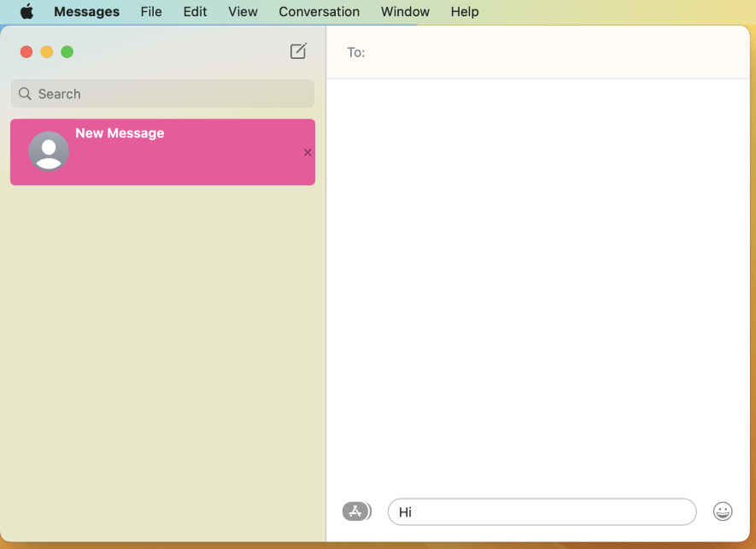Open the Edit menu
This screenshot has width=756, height=549.
point(195,12)
